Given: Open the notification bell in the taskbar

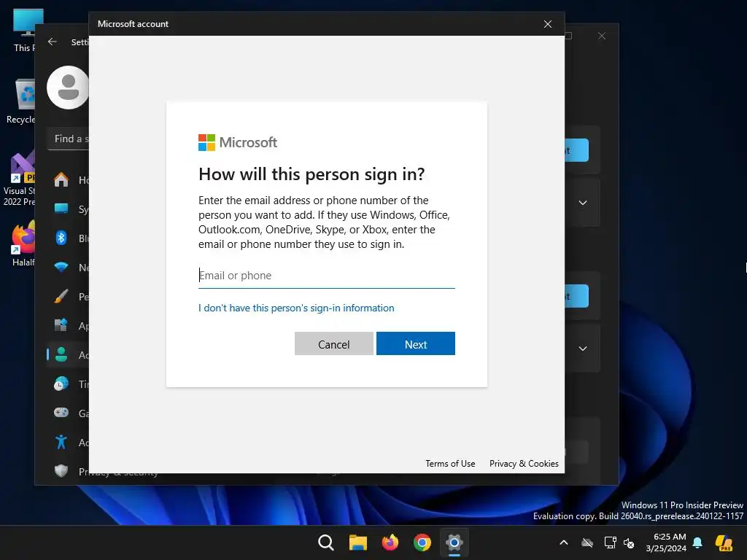Looking at the screenshot, I should (x=697, y=542).
